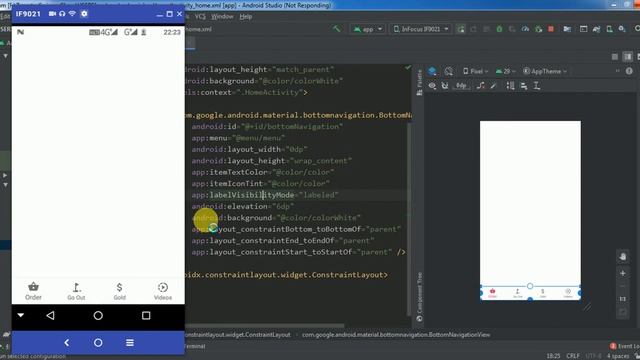Open the Event Log button
Screen dimensions: 640x360
tap(624, 346)
